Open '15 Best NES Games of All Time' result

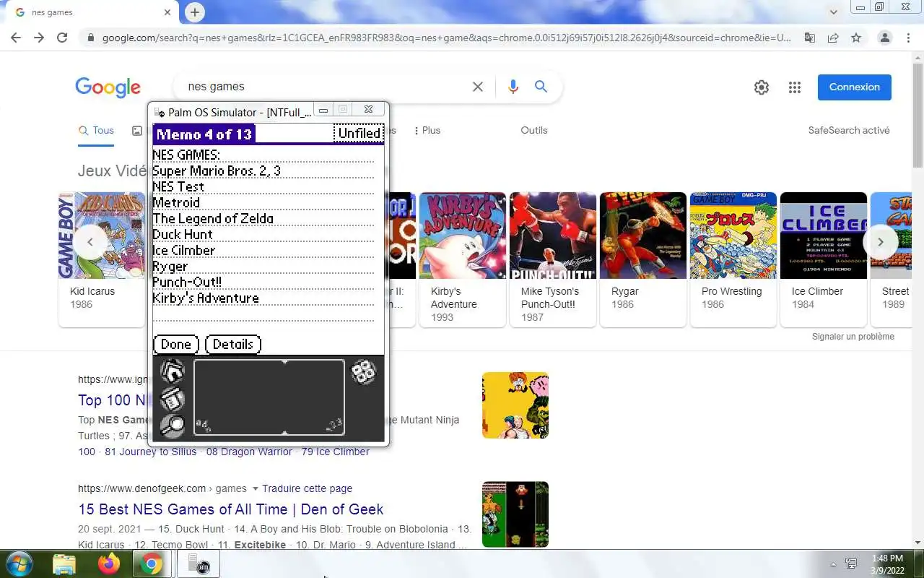pos(231,509)
